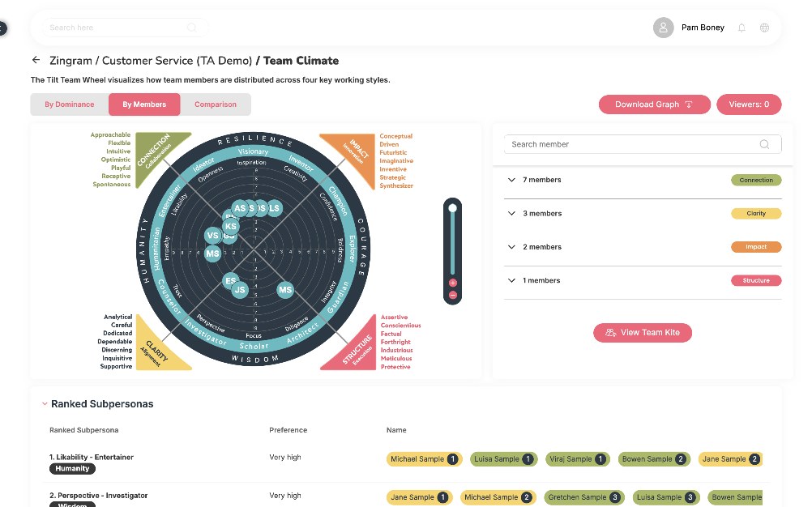The image size is (812, 507).
Task: Click the top search magnifier icon
Action: (x=191, y=28)
